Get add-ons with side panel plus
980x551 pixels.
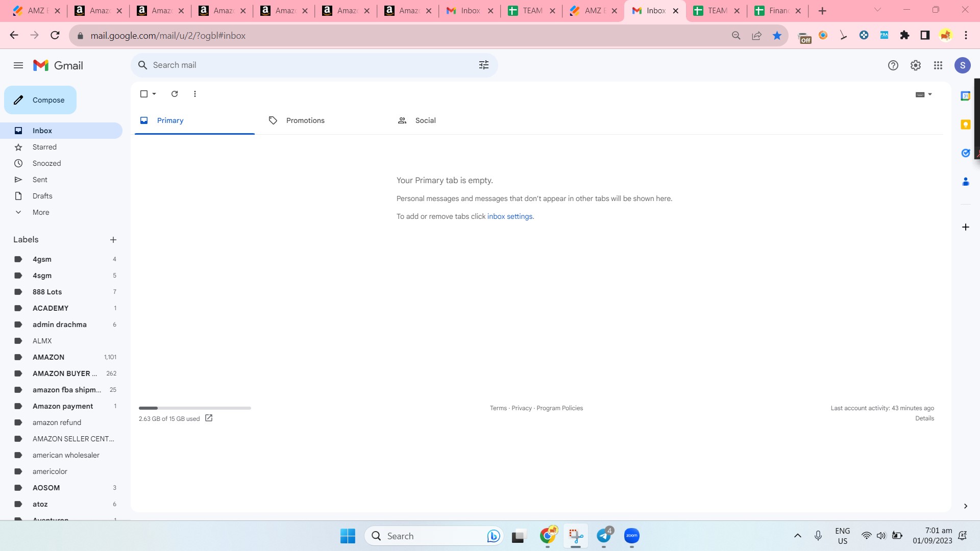click(965, 227)
